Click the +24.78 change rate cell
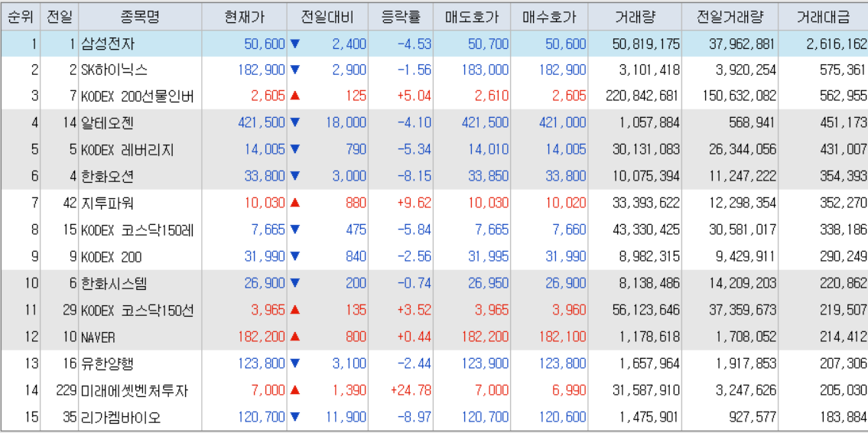 [411, 390]
